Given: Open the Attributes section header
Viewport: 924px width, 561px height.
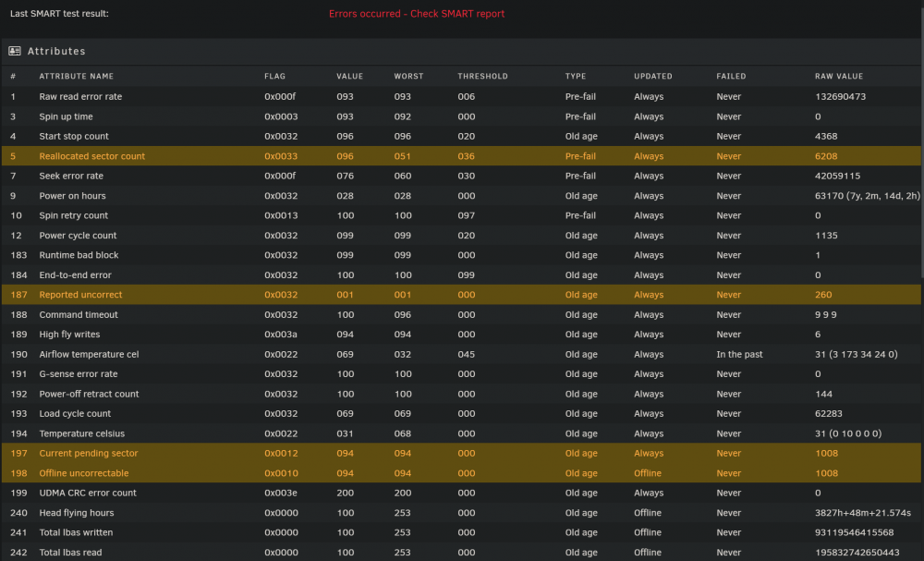Looking at the screenshot, I should click(461, 51).
